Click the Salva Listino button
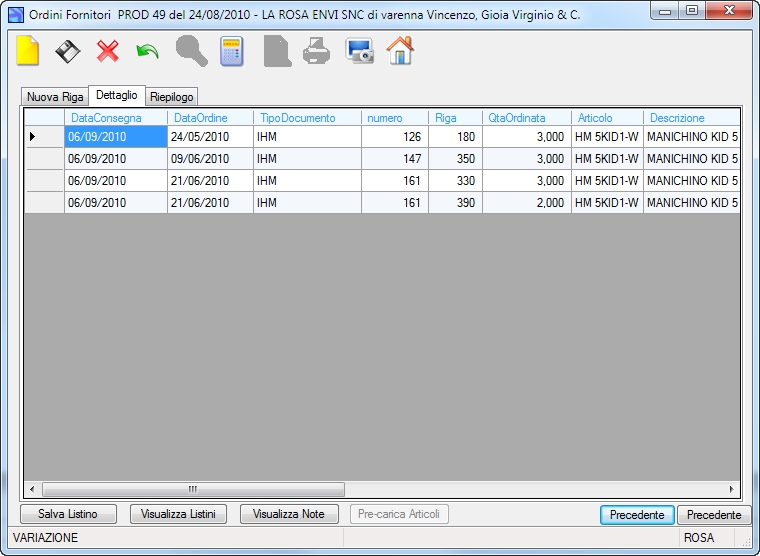This screenshot has width=760, height=556. tap(68, 514)
